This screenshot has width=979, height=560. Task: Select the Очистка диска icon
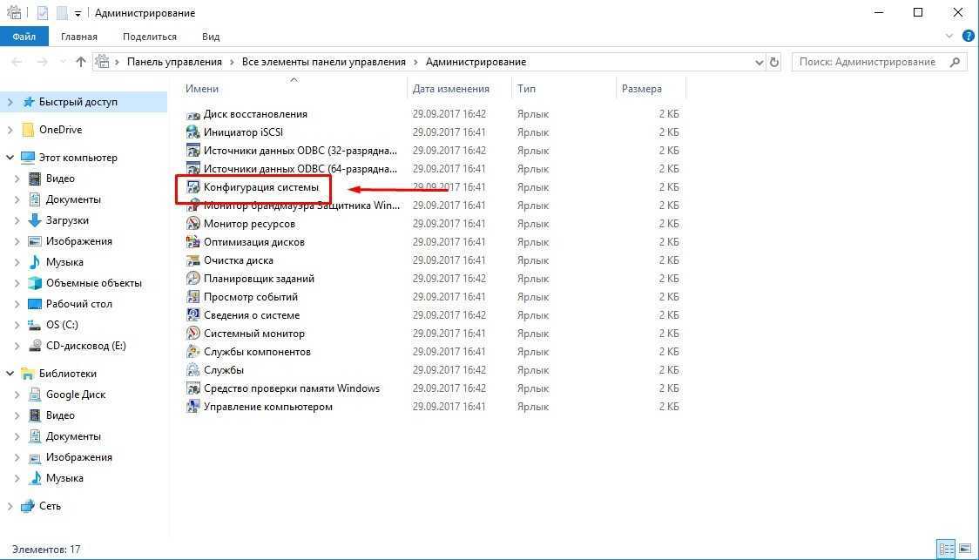[x=193, y=260]
